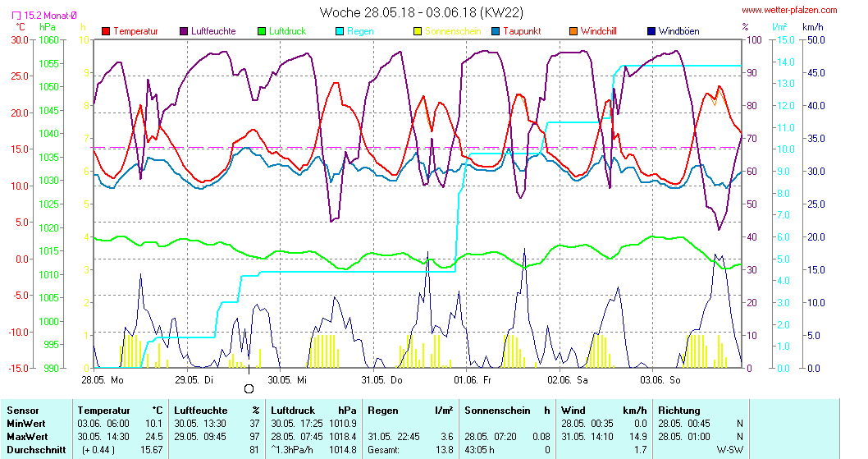
Task: Click the 29.05. Di date label
Action: tap(194, 380)
